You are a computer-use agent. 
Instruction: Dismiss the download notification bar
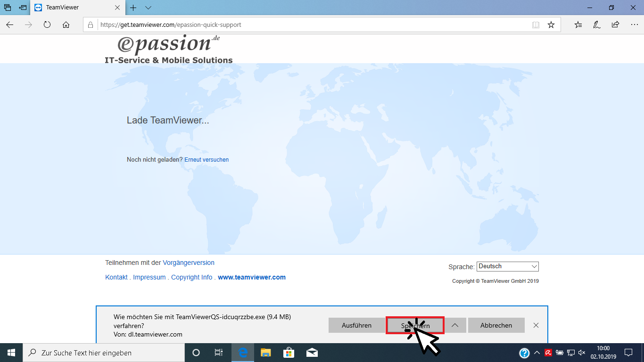536,325
